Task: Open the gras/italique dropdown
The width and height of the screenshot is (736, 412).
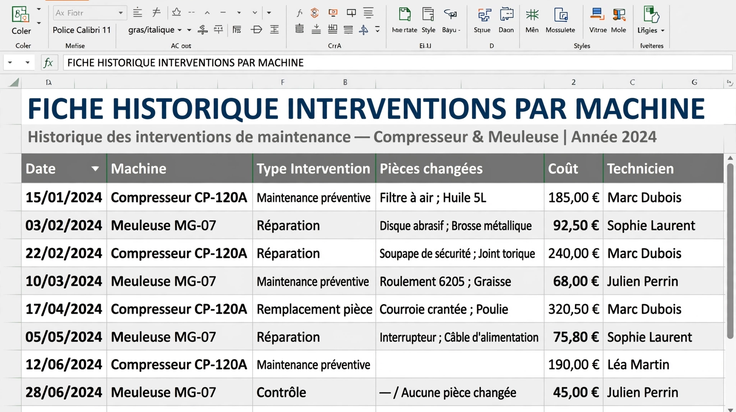Action: (x=179, y=30)
